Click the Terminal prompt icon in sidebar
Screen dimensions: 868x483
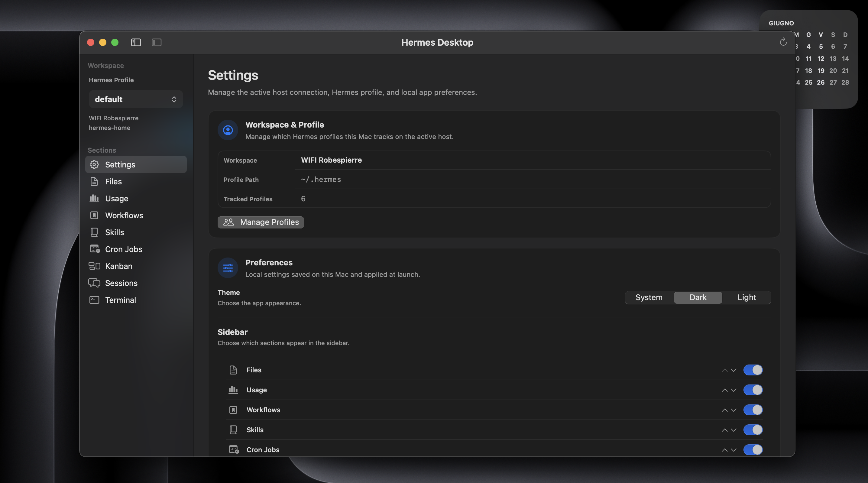[x=94, y=300]
